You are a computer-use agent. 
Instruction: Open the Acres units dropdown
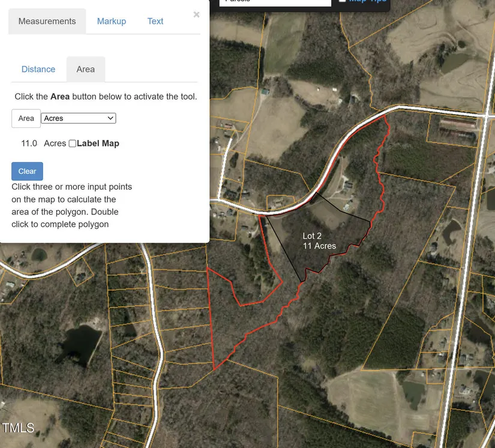[x=79, y=118]
